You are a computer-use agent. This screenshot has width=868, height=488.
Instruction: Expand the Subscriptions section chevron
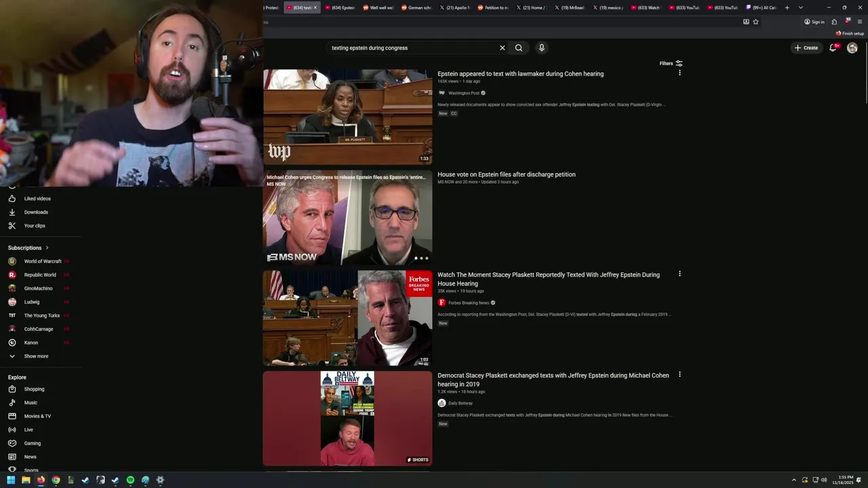click(x=47, y=248)
